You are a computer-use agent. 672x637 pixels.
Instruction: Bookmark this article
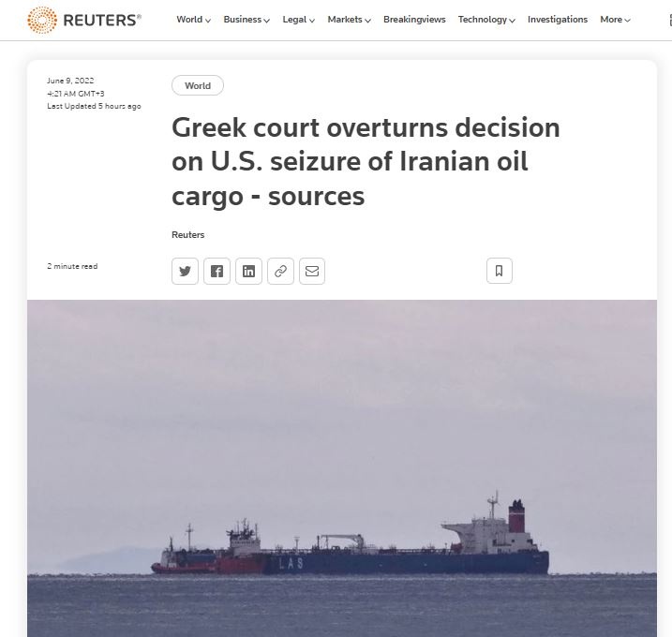coord(500,271)
